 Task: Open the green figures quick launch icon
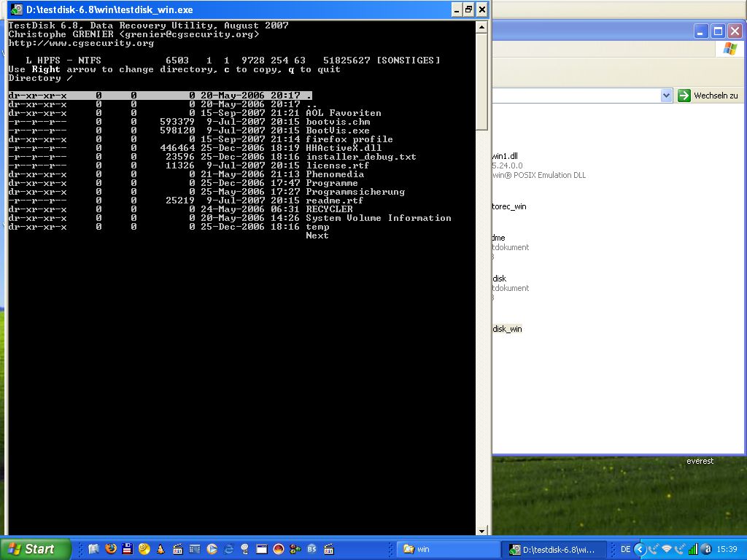click(x=295, y=549)
